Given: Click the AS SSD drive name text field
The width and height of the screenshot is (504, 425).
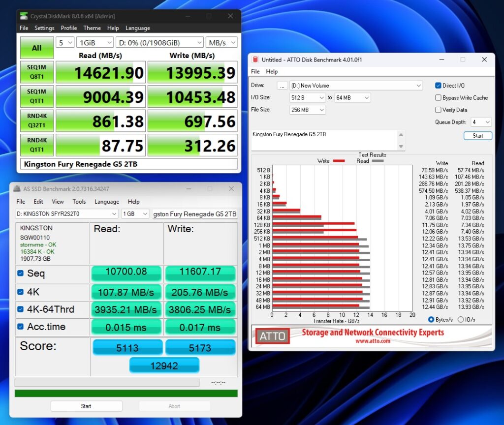Looking at the screenshot, I should coord(195,214).
